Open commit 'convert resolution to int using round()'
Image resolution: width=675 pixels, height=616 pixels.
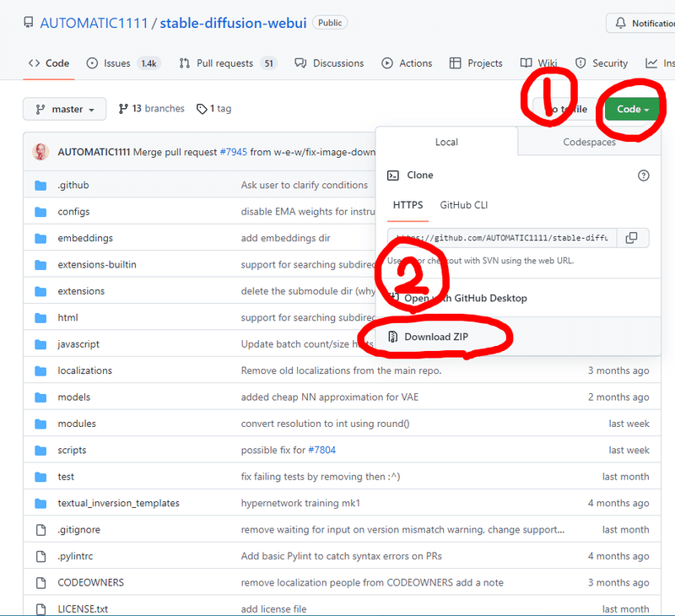click(325, 424)
